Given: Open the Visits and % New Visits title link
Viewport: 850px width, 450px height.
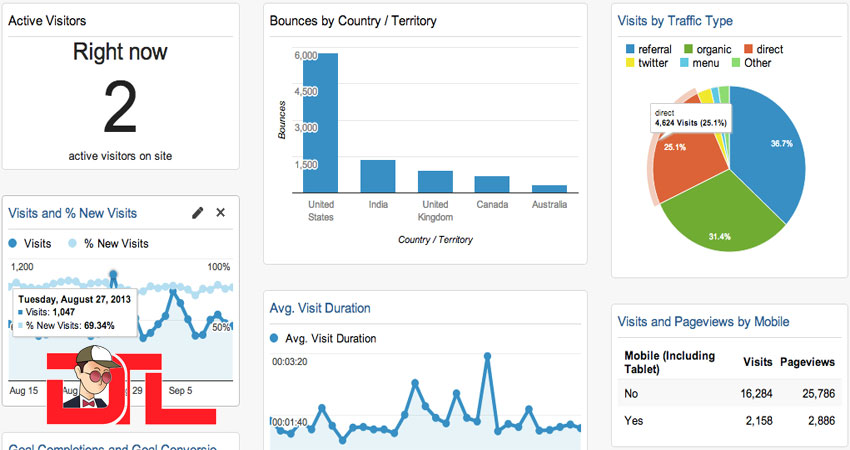Looking at the screenshot, I should (73, 213).
